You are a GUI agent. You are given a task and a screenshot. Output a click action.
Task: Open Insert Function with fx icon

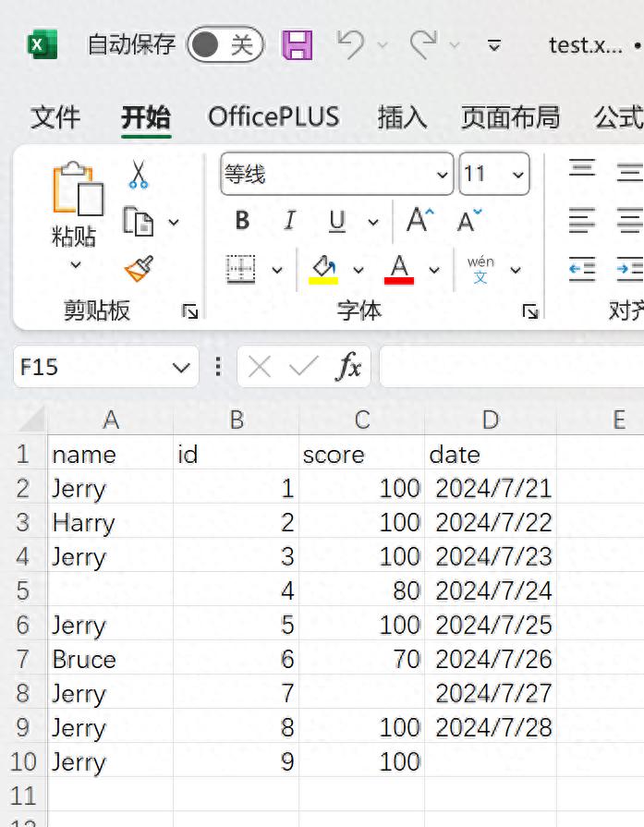[x=348, y=367]
